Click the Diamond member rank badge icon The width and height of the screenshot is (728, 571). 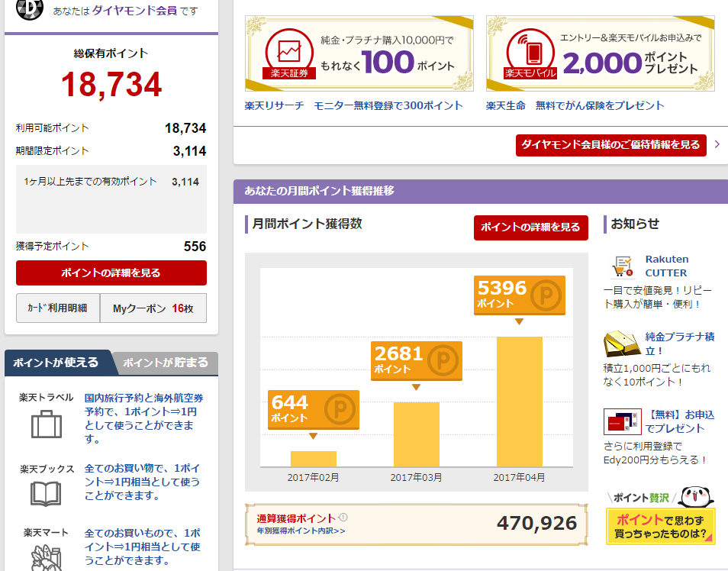pyautogui.click(x=30, y=8)
